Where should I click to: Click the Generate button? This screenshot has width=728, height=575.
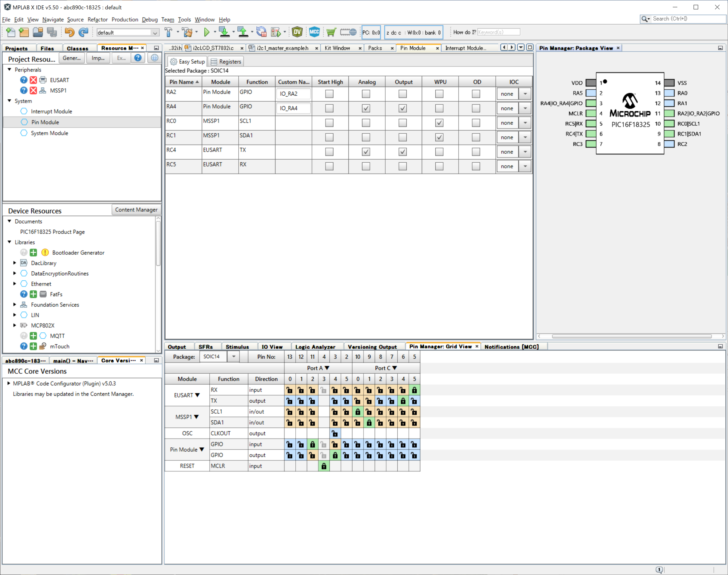click(72, 58)
